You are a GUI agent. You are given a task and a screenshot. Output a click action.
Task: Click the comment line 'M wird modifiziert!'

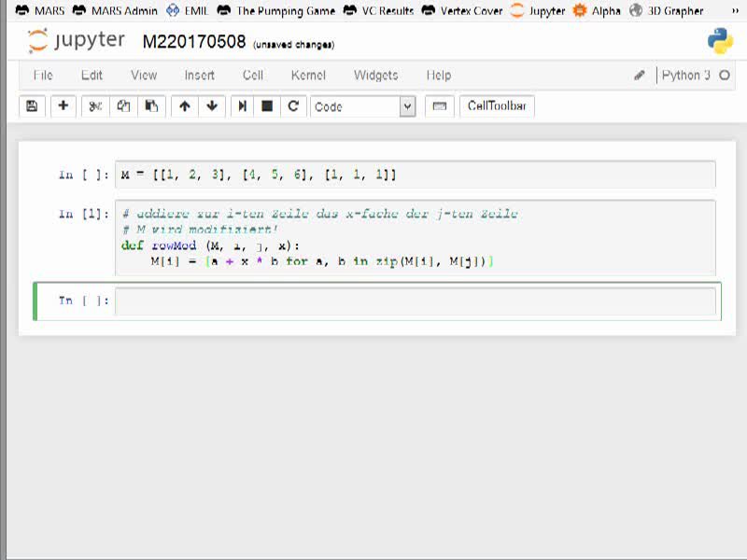(x=200, y=230)
